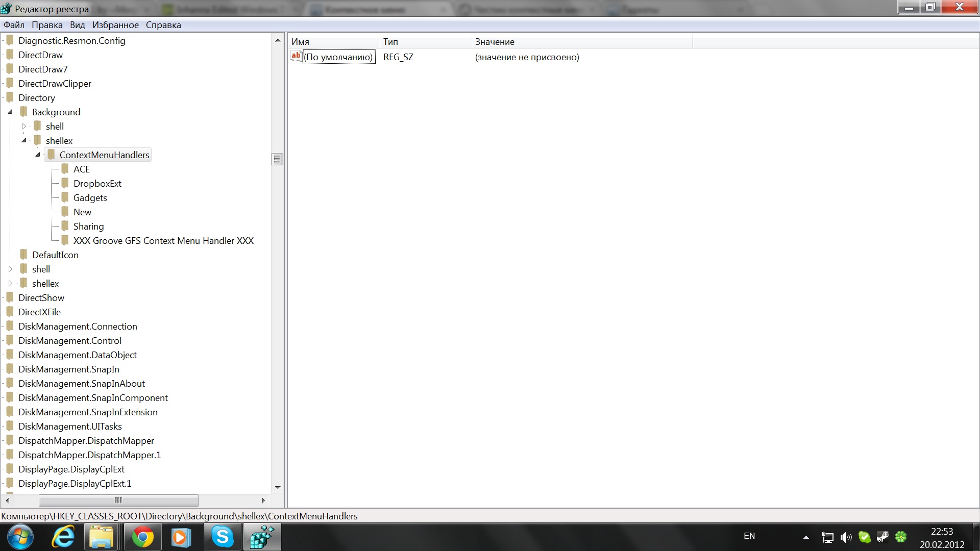Launch Google Chrome from taskbar
The width and height of the screenshot is (980, 551).
142,537
